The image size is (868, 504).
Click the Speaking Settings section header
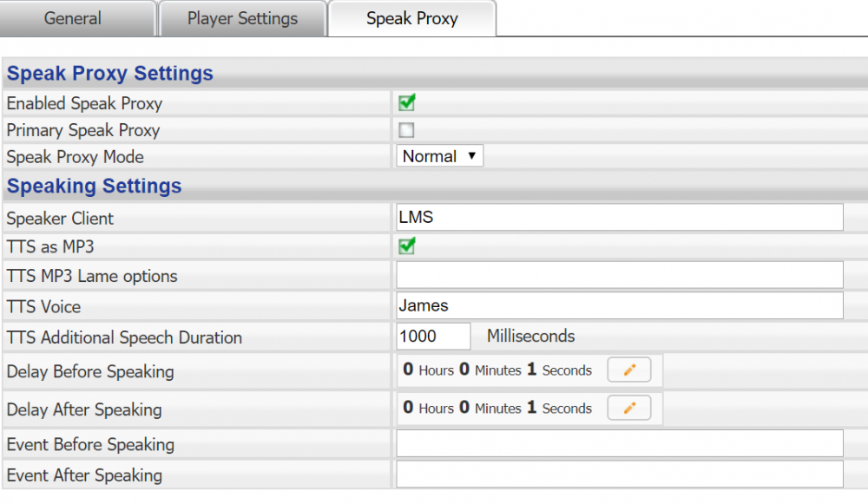[95, 187]
